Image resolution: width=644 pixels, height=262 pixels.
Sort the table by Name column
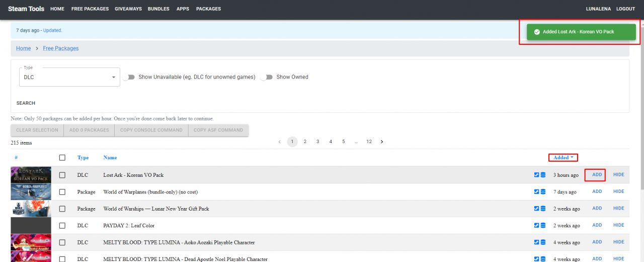click(110, 158)
